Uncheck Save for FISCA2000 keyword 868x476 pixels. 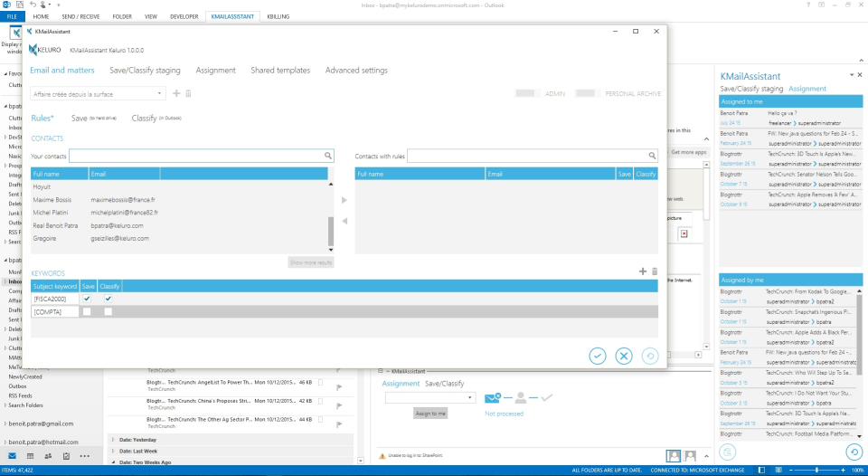point(87,299)
